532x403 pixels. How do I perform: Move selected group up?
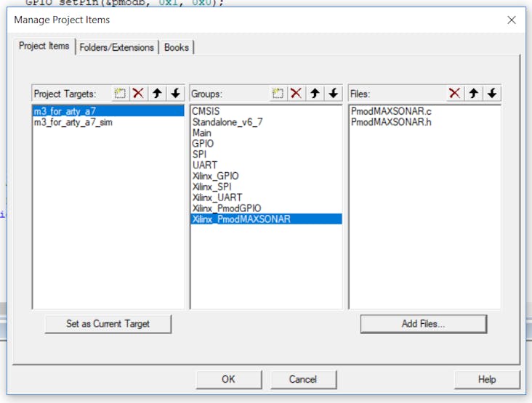(x=315, y=93)
